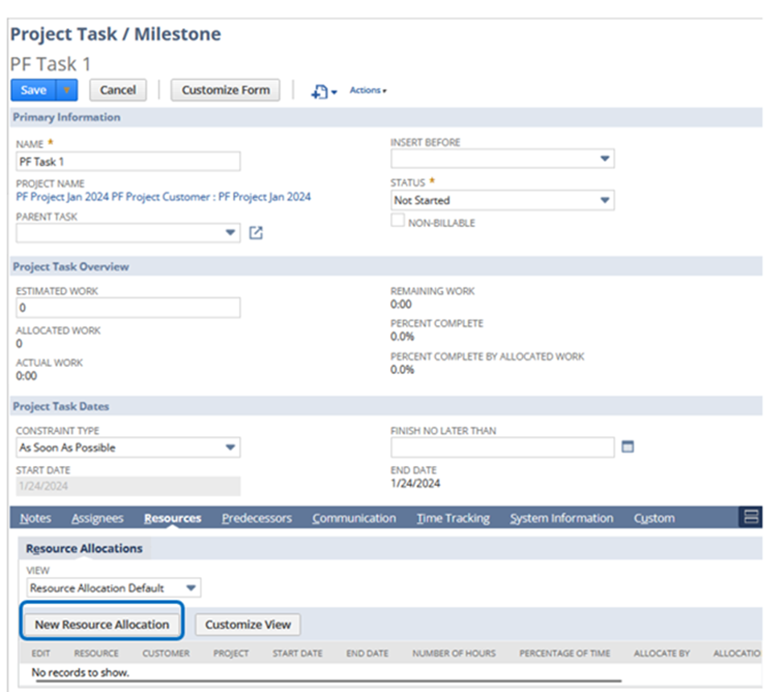The height and width of the screenshot is (692, 784).
Task: Open PF Project Jan 2024 project link
Action: pyautogui.click(x=163, y=196)
